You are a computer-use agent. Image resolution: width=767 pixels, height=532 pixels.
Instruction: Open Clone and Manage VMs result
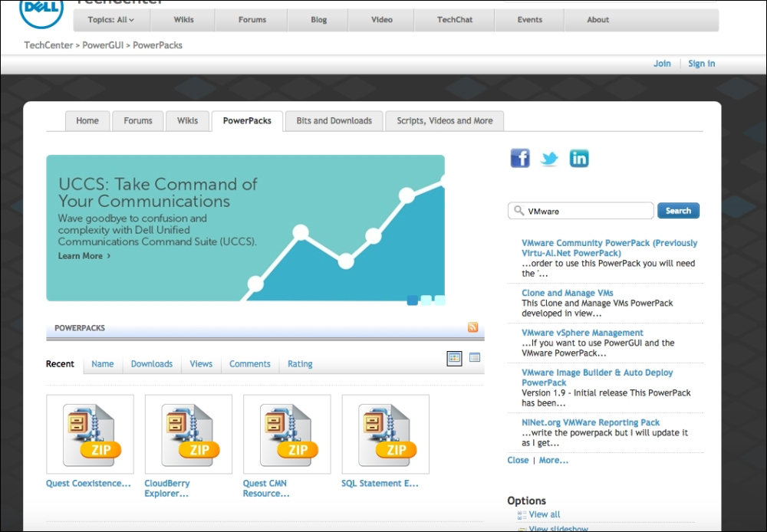tap(567, 293)
